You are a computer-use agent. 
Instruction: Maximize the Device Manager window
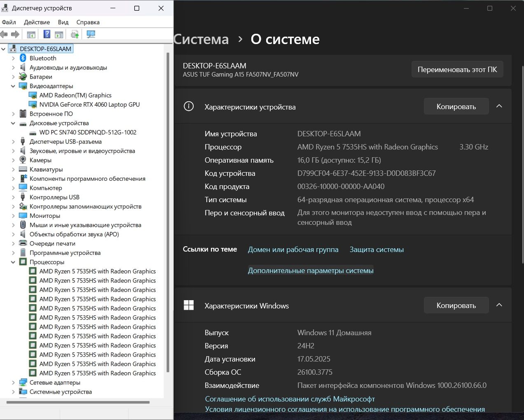tap(137, 8)
